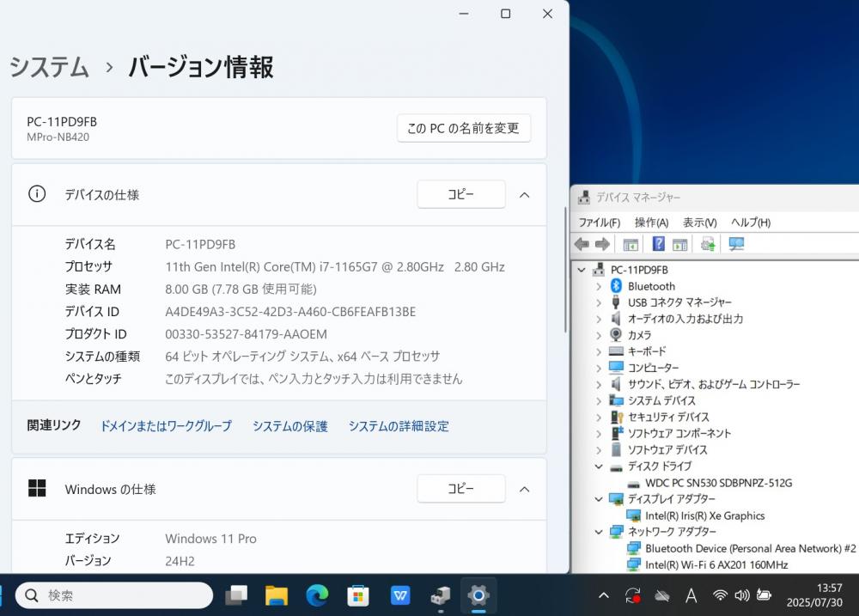Collapse the ディスク ドライブ category
The height and width of the screenshot is (616, 859).
(599, 467)
